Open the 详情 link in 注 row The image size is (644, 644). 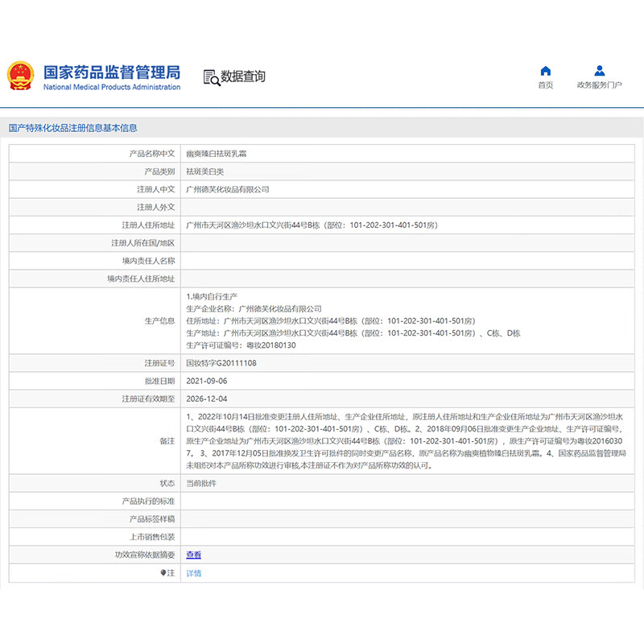pos(194,573)
